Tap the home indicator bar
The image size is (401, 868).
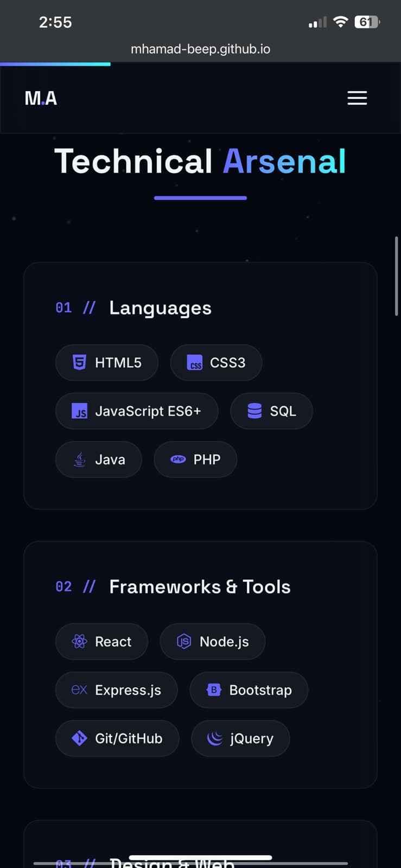(x=200, y=858)
